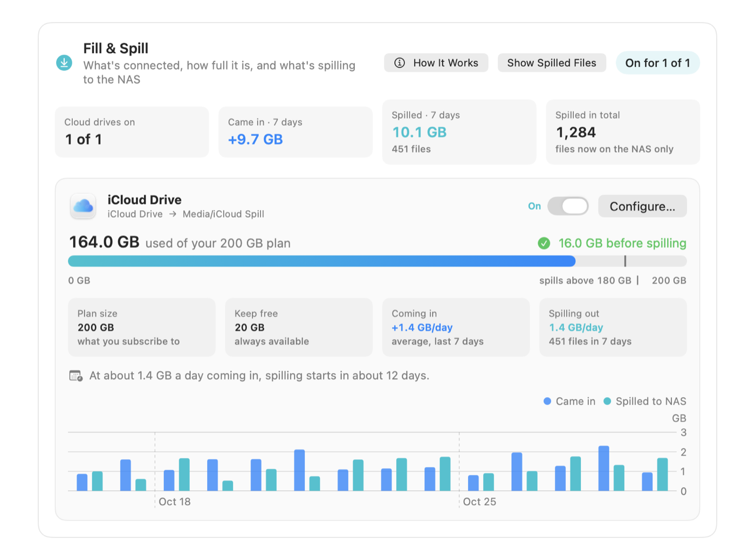
Task: Click the 164.0 GB used text
Action: pyautogui.click(x=104, y=242)
